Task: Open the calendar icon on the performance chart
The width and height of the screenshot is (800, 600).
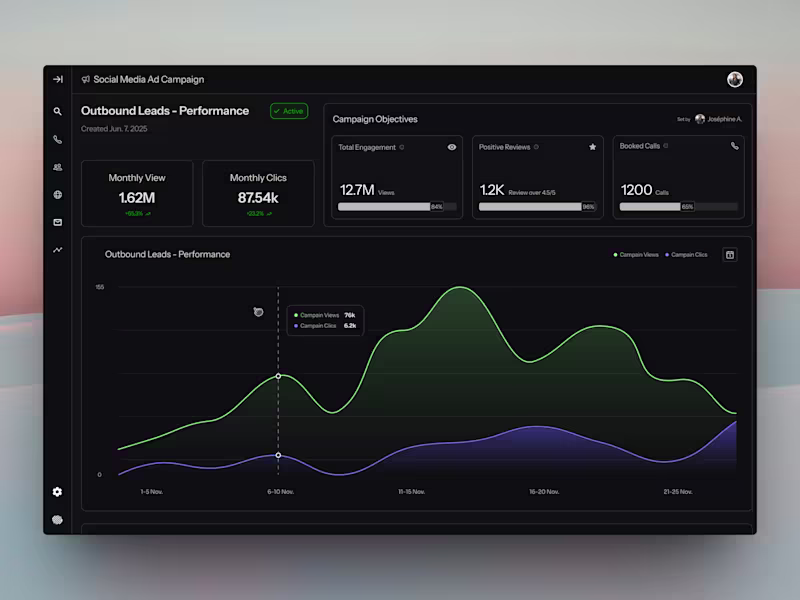Action: (x=729, y=254)
